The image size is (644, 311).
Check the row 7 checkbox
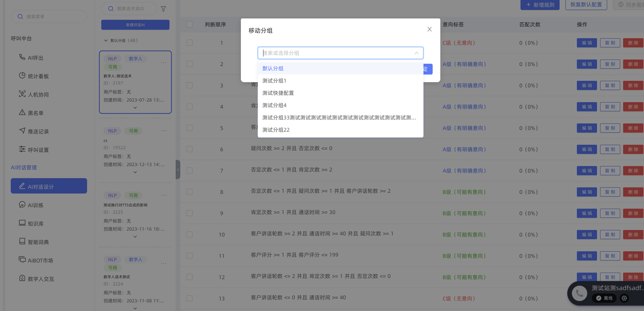coord(189,171)
